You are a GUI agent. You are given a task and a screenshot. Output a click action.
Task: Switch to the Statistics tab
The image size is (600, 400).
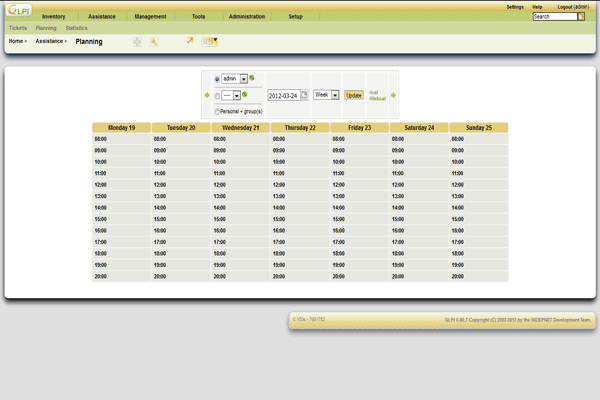pos(76,28)
